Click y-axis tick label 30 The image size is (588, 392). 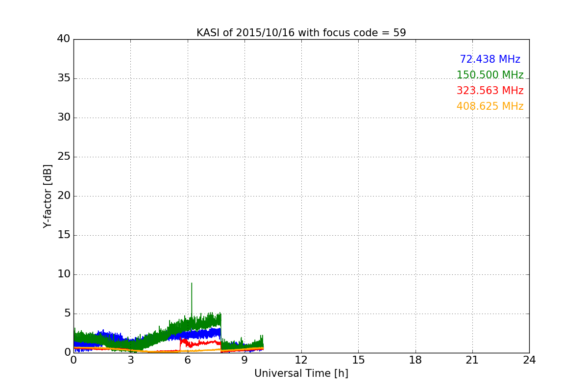(x=64, y=118)
